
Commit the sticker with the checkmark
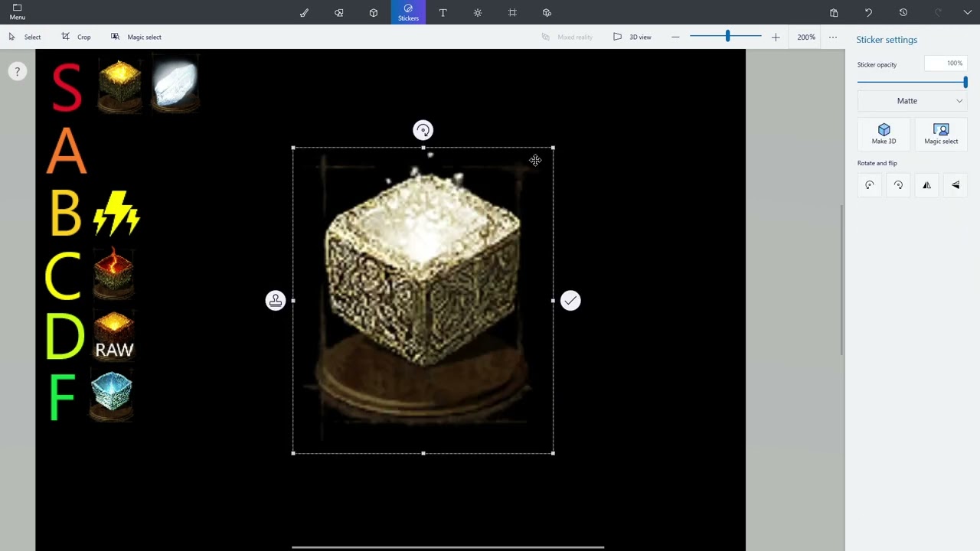click(x=570, y=301)
